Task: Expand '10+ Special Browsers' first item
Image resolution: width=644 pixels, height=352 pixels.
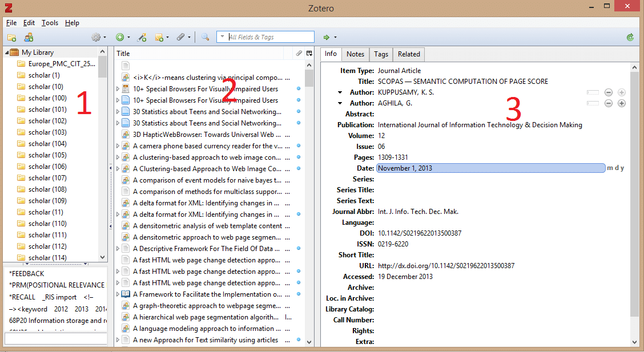Action: coord(118,89)
